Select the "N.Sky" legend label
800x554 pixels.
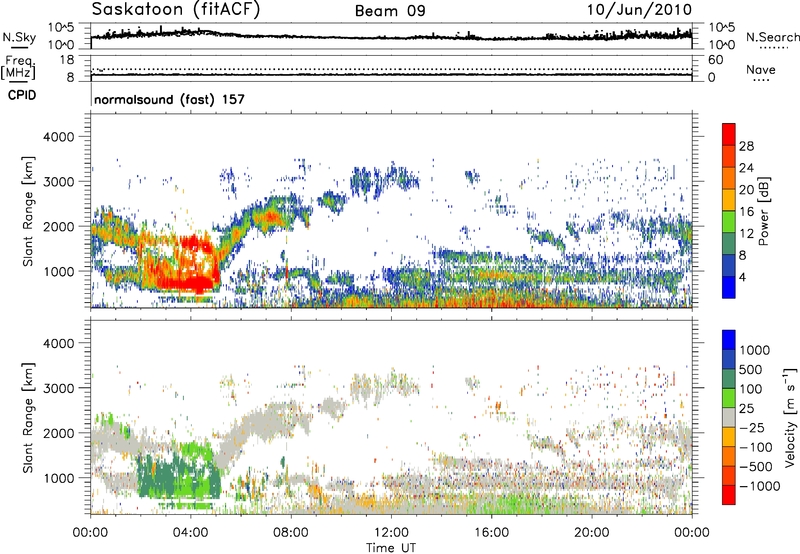click(19, 37)
